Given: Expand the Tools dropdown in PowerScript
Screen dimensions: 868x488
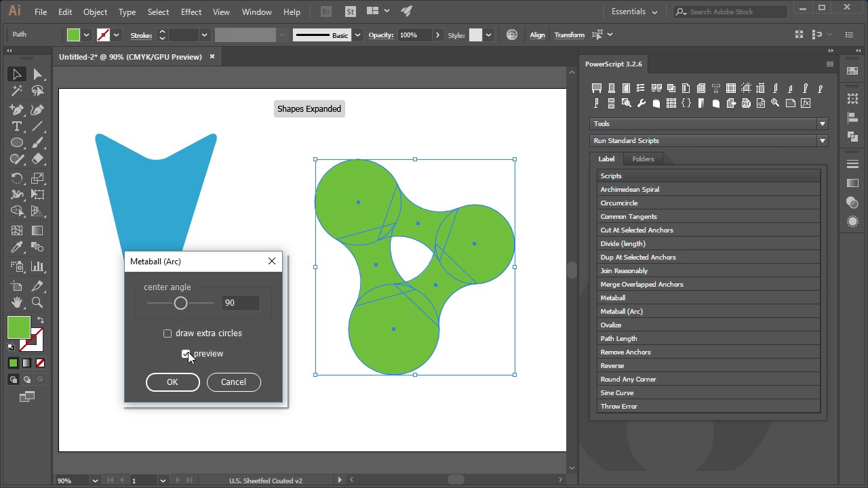Looking at the screenshot, I should [x=822, y=123].
